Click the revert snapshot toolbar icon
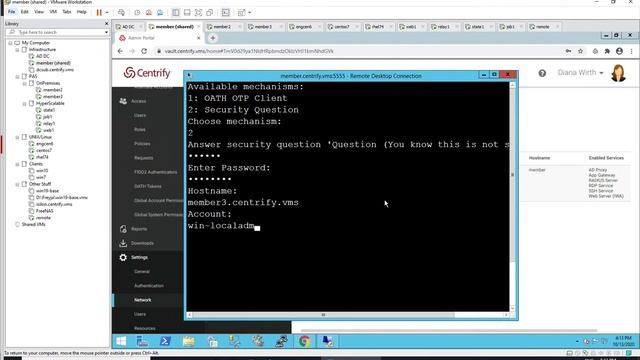This screenshot has width=640, height=360. 149,13
